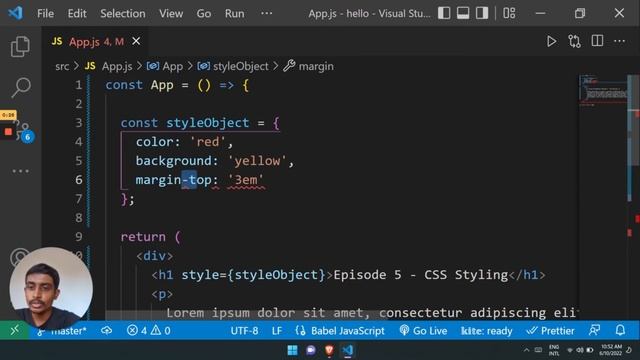Change end of line sequence LF
The image size is (640, 360).
pos(277,330)
